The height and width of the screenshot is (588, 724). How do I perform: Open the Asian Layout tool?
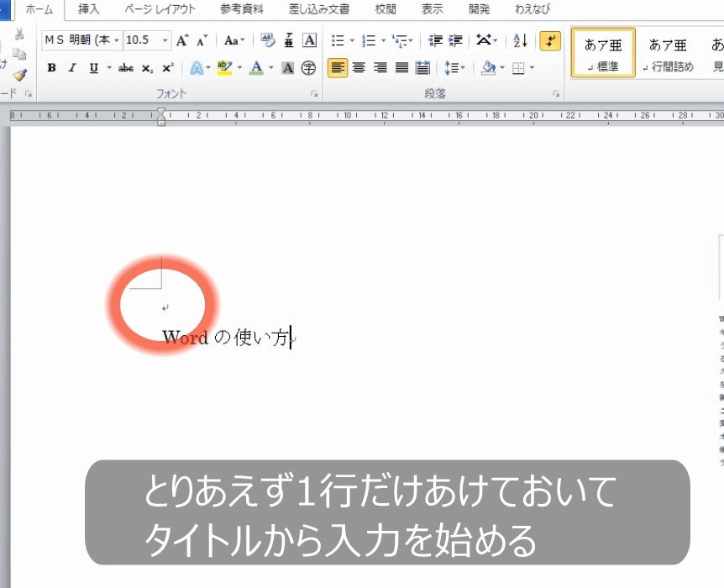tap(484, 40)
